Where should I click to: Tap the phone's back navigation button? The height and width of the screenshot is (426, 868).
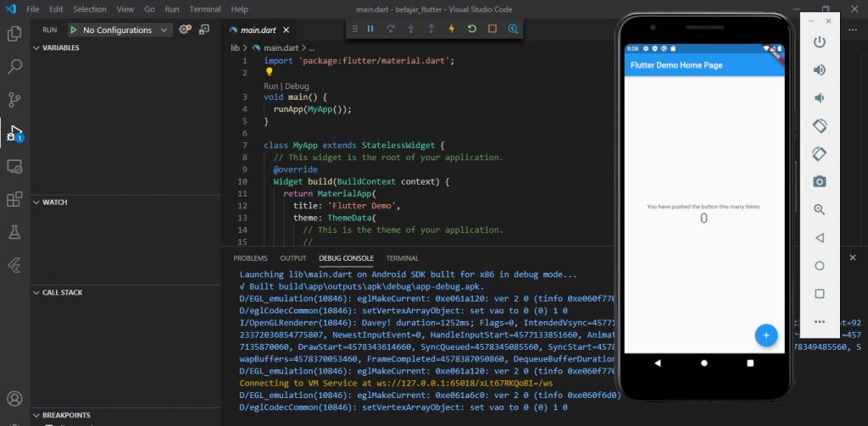point(658,363)
